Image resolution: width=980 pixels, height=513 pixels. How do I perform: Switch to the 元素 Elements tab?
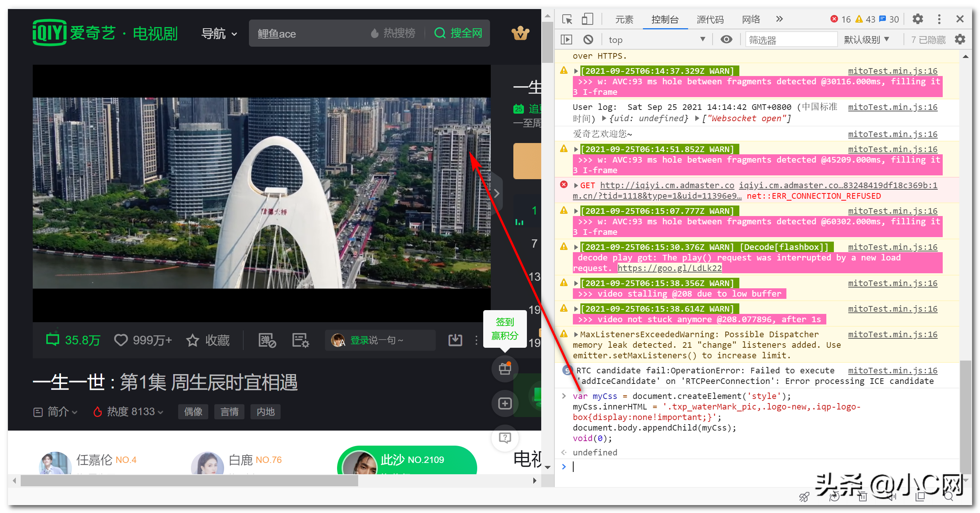624,19
